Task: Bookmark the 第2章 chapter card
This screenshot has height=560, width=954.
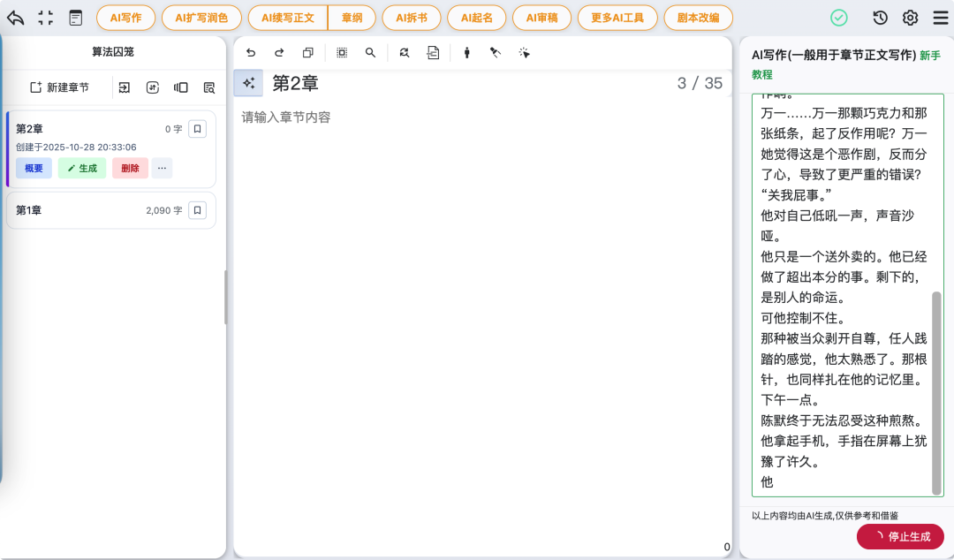Action: [198, 128]
